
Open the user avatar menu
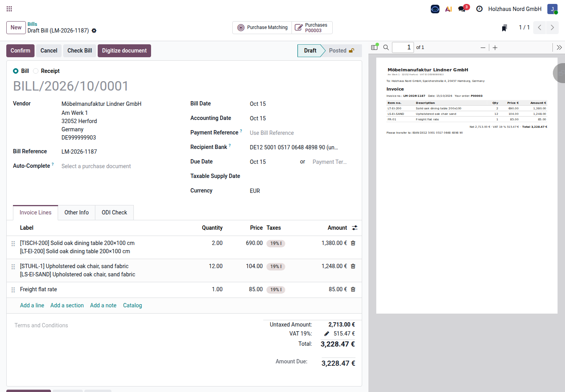[x=552, y=9]
